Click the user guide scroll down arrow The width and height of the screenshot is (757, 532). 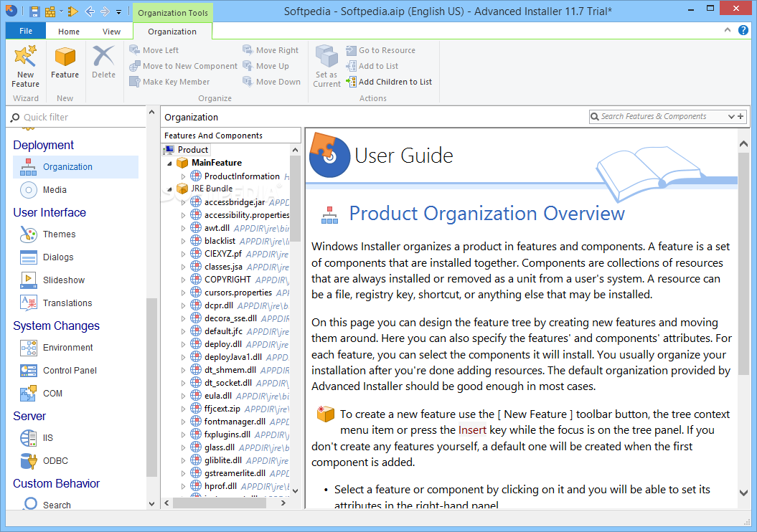[743, 493]
